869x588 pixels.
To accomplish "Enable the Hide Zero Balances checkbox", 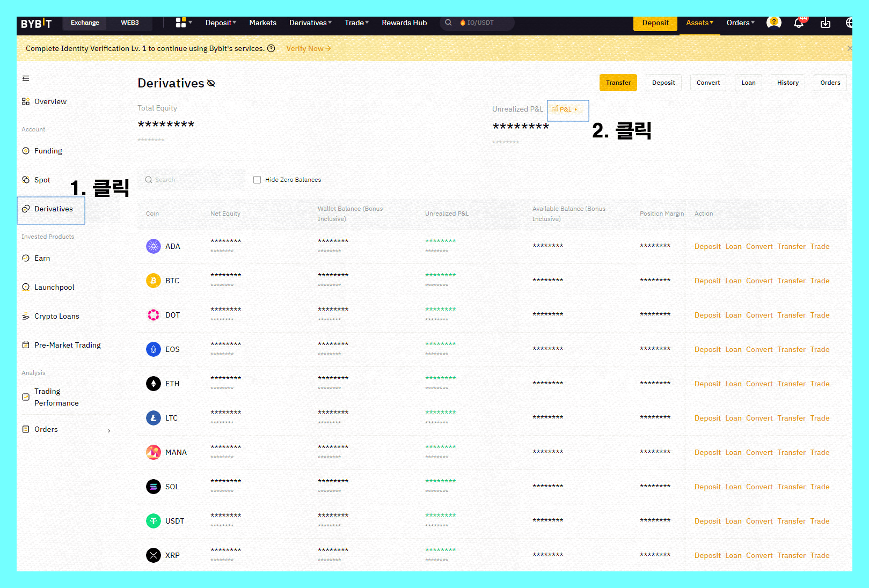I will point(257,180).
